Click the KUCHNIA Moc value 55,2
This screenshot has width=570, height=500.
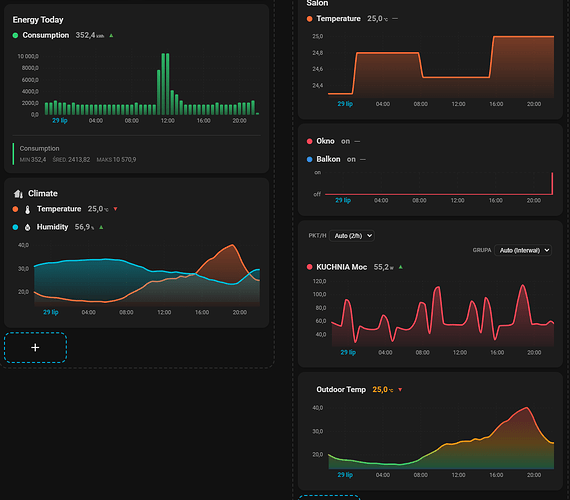[x=381, y=267]
